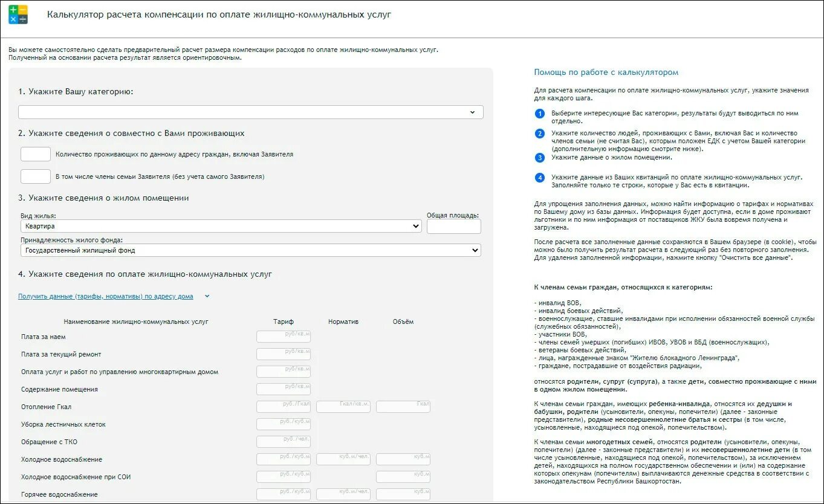Click the applicant family members count field
The image size is (824, 504).
[x=36, y=176]
